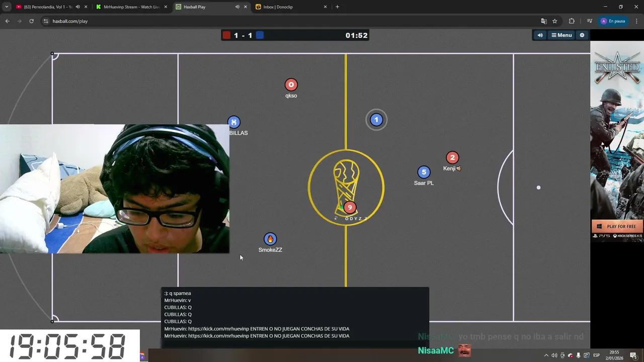This screenshot has width=644, height=362.
Task: Open media controls icon in toolbar
Action: [590, 21]
